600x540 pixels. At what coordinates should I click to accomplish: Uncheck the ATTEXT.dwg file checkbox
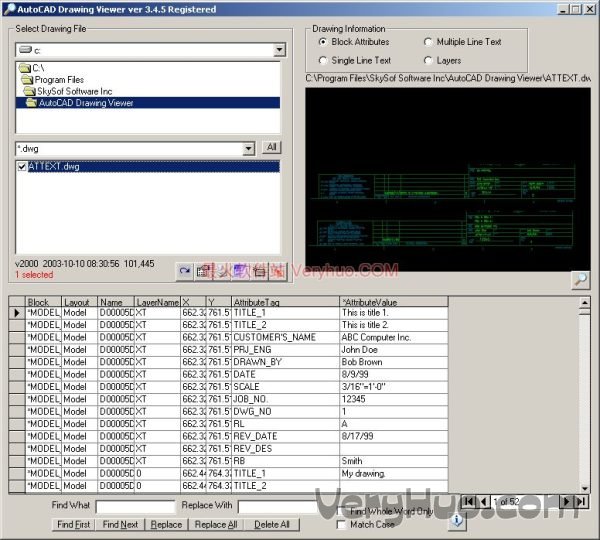click(x=22, y=166)
